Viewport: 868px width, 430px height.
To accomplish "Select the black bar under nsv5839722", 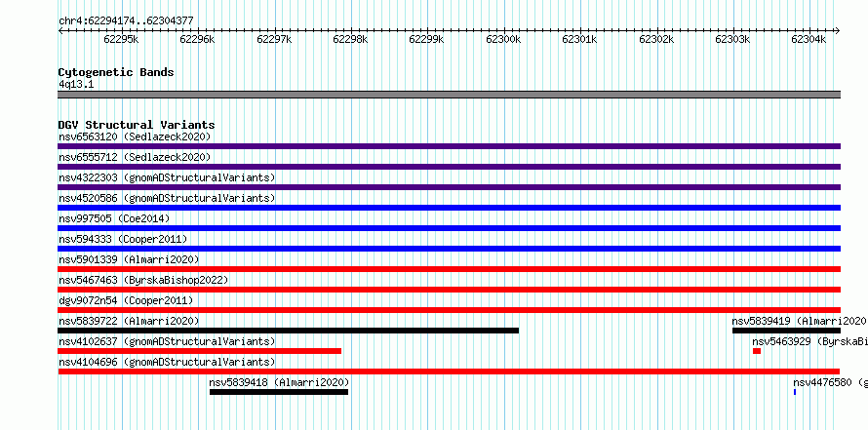I will coord(289,331).
